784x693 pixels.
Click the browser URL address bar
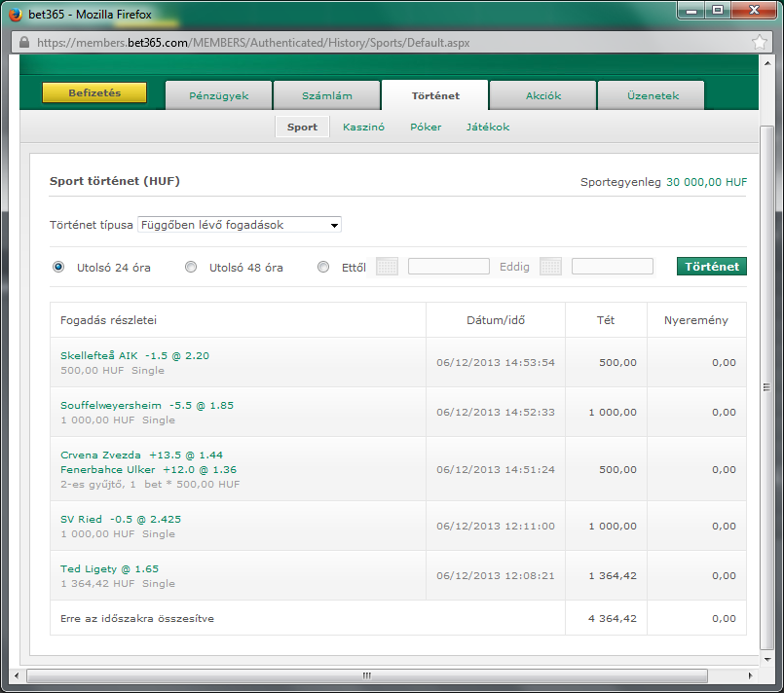coord(390,43)
